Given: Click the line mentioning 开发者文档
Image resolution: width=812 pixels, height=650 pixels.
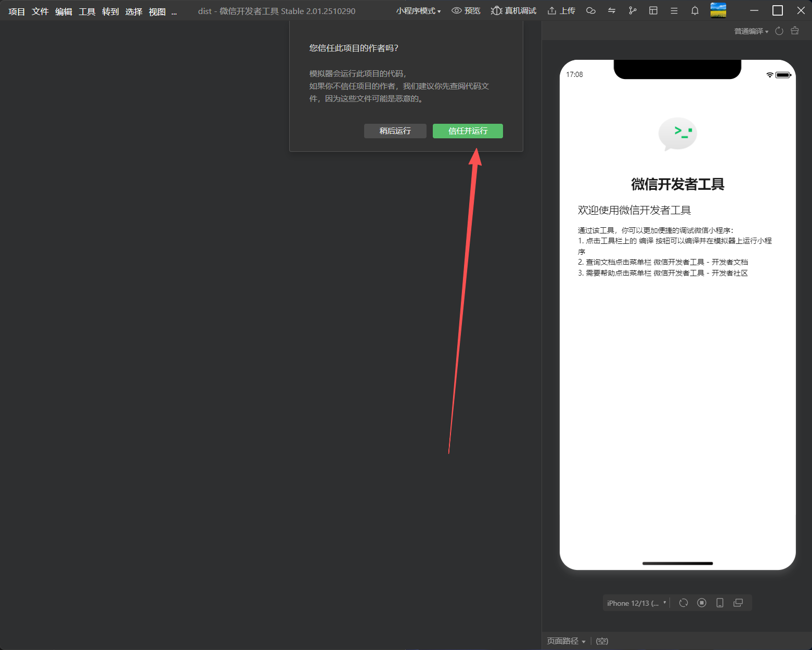Looking at the screenshot, I should coord(663,262).
